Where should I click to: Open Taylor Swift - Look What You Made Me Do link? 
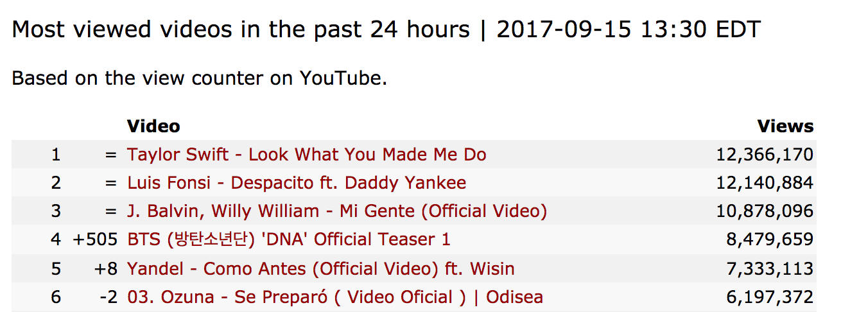(x=306, y=155)
